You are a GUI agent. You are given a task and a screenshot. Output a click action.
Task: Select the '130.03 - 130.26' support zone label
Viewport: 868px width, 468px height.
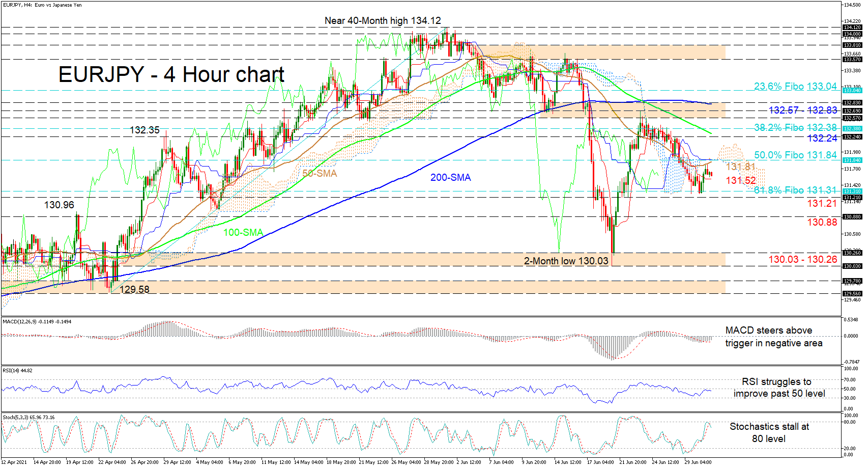(803, 260)
